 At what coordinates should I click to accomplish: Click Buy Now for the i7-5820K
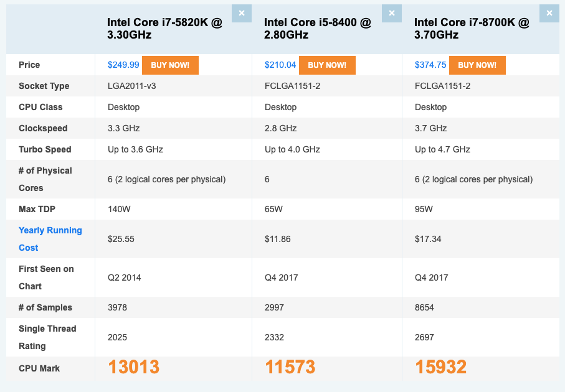click(170, 65)
